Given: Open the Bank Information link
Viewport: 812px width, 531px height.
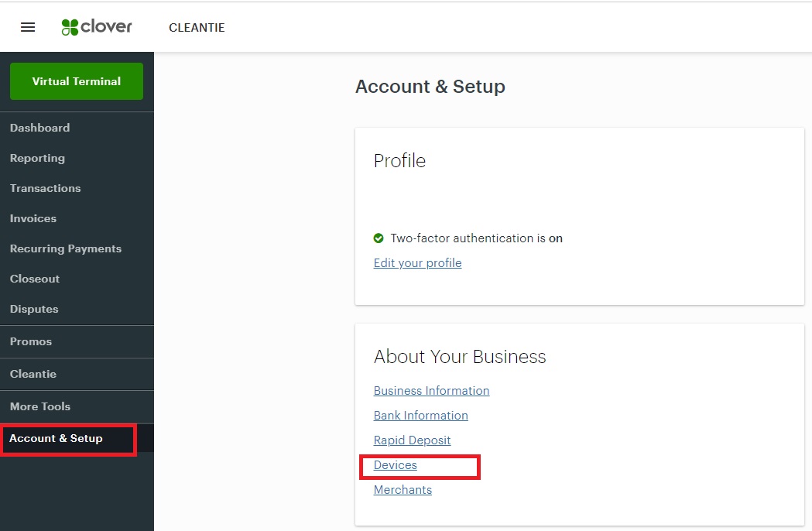Looking at the screenshot, I should pos(420,416).
